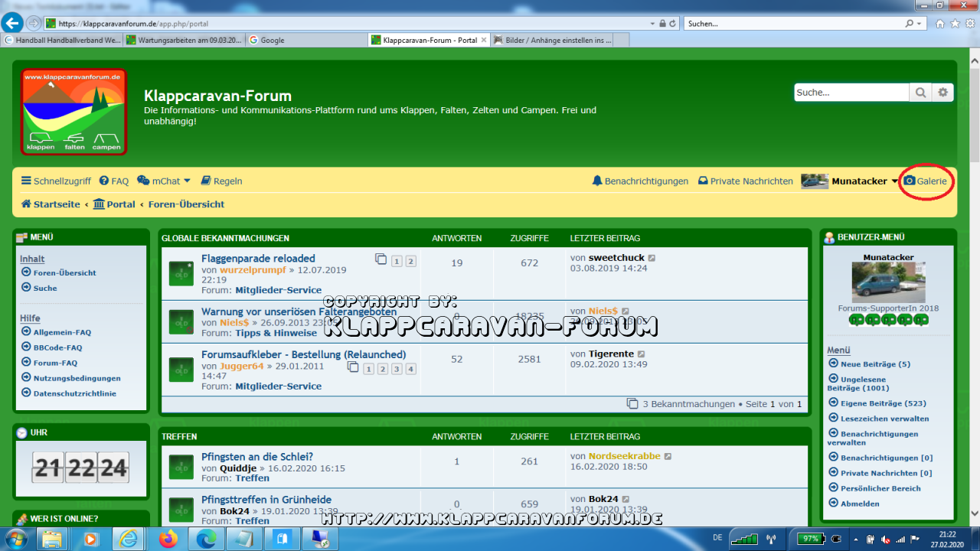This screenshot has height=551, width=980.
Task: Click the Abmelden logout link
Action: coord(860,504)
